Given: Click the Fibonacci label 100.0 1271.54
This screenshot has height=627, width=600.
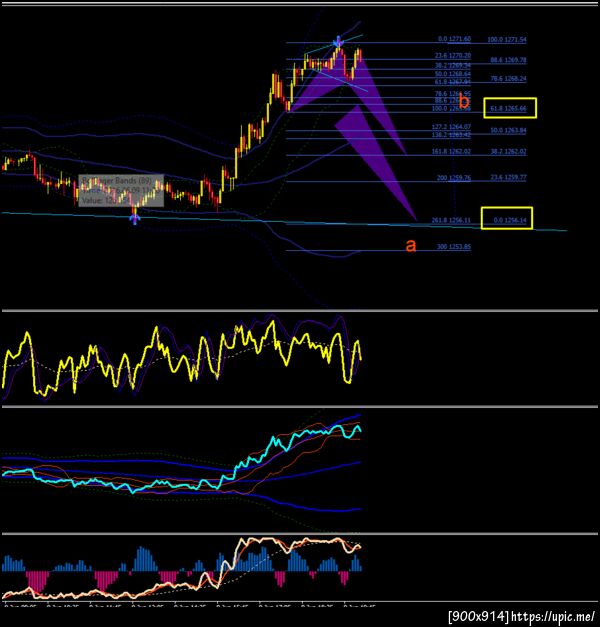Looking at the screenshot, I should tap(507, 40).
